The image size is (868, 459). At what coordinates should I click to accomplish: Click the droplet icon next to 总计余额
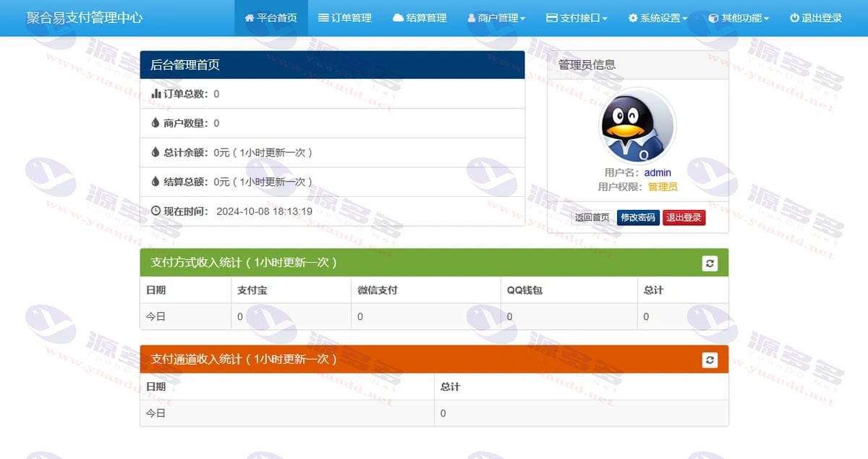(x=155, y=152)
